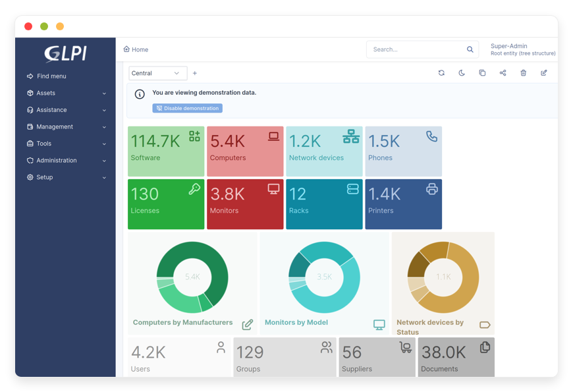Image resolution: width=573 pixels, height=392 pixels.
Task: Expand the Assets chevron
Action: 104,94
